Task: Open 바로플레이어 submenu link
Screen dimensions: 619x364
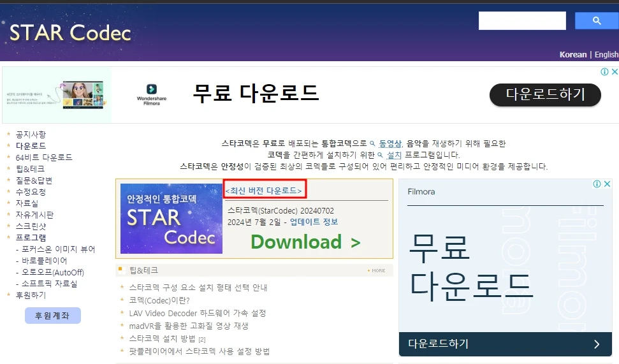Action: (44, 261)
